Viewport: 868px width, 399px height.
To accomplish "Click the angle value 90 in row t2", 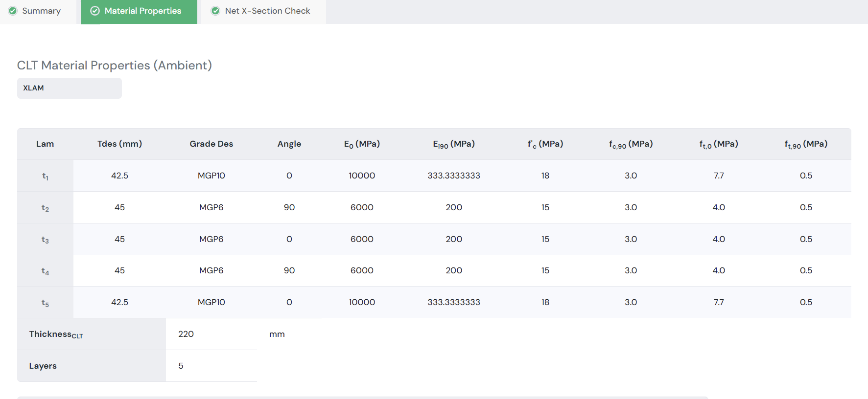I will click(289, 207).
